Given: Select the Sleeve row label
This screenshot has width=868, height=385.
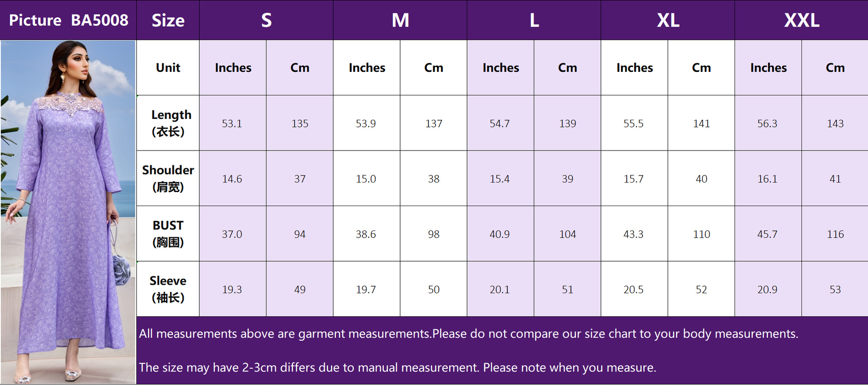Looking at the screenshot, I should click(168, 289).
